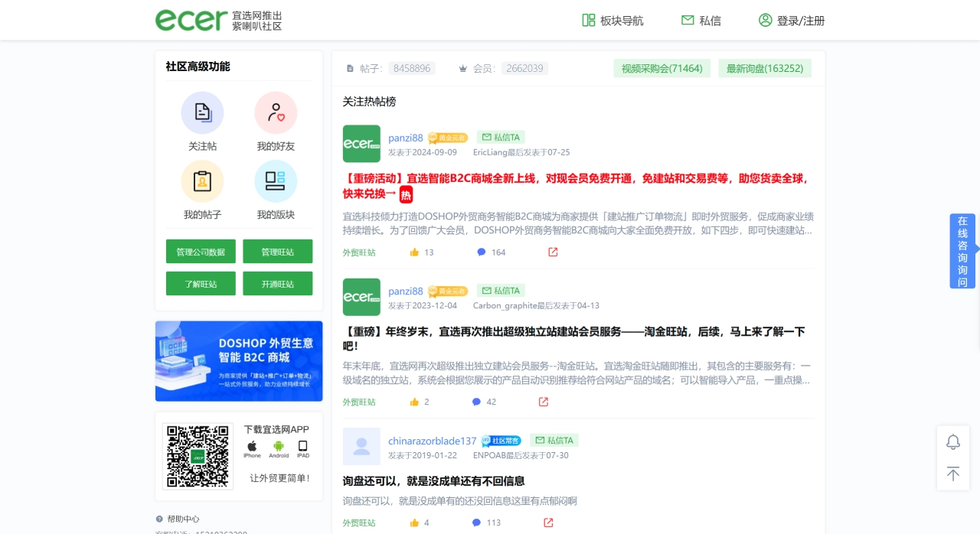Image resolution: width=980 pixels, height=534 pixels.
Task: Click avatar of first panzi88 post
Action: pos(361,144)
